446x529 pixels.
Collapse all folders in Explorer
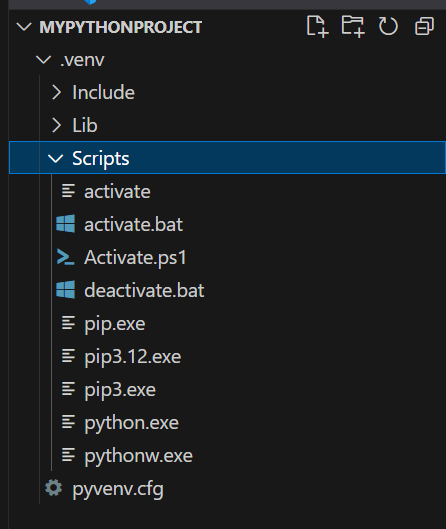pos(424,26)
